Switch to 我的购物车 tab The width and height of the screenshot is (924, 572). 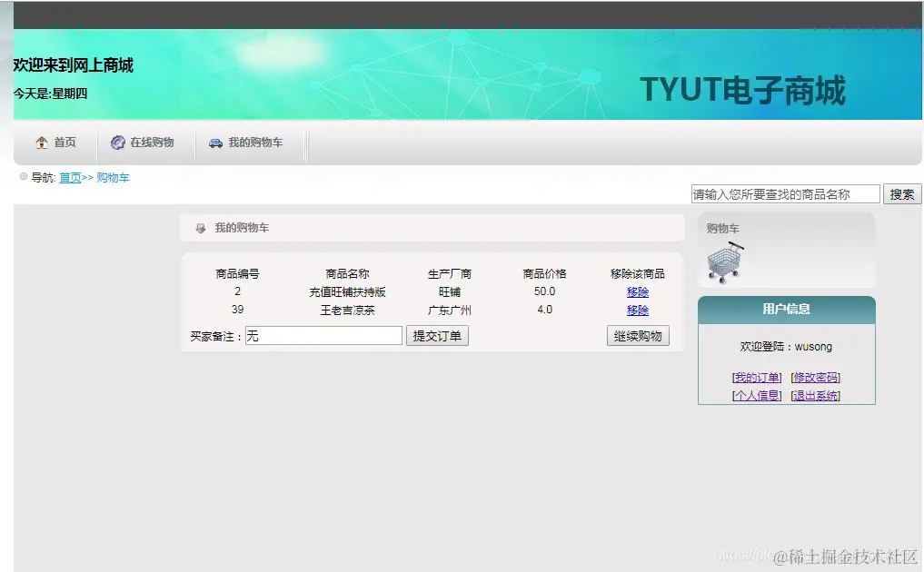pyautogui.click(x=254, y=143)
